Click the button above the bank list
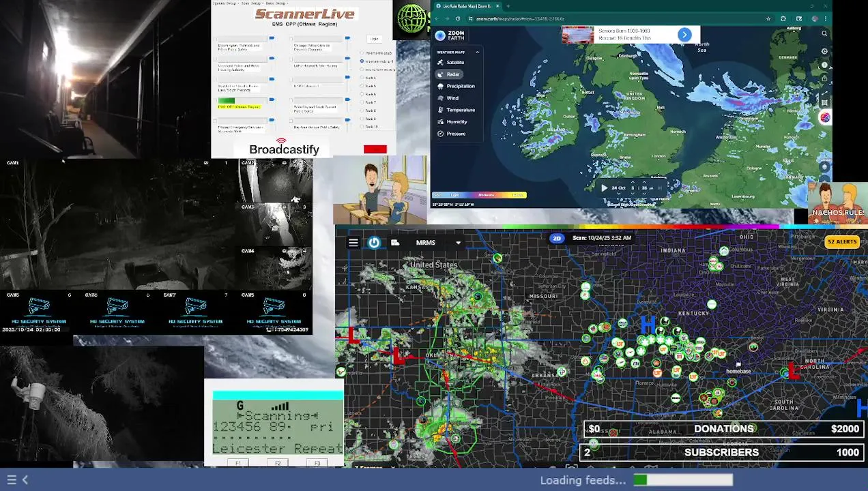Image resolution: width=868 pixels, height=491 pixels. coord(375,39)
